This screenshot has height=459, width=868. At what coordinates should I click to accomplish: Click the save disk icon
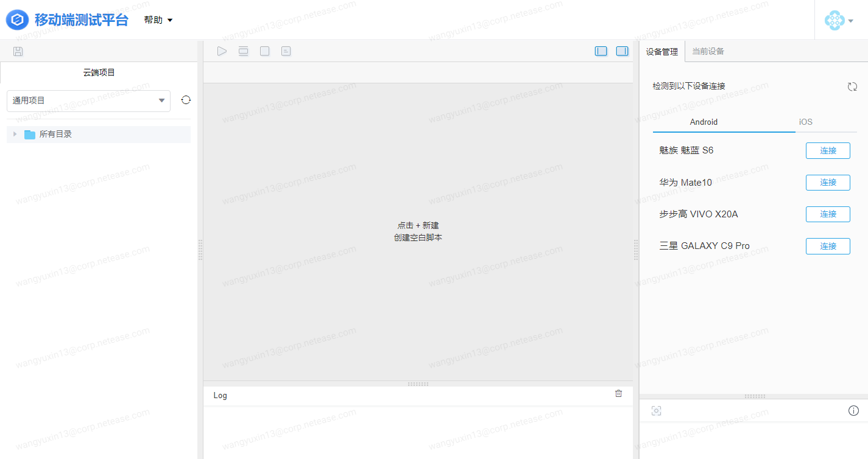coord(18,51)
